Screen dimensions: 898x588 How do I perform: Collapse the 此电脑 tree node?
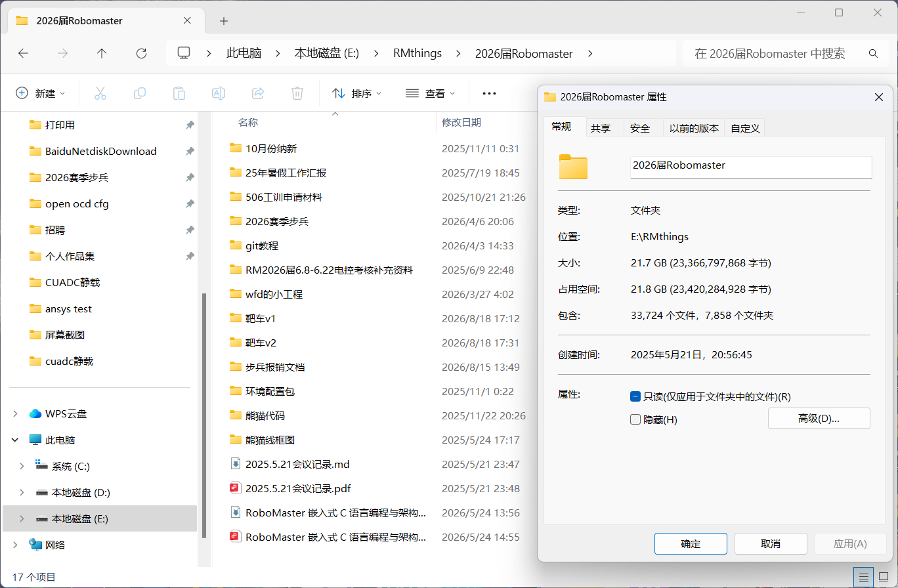click(15, 440)
